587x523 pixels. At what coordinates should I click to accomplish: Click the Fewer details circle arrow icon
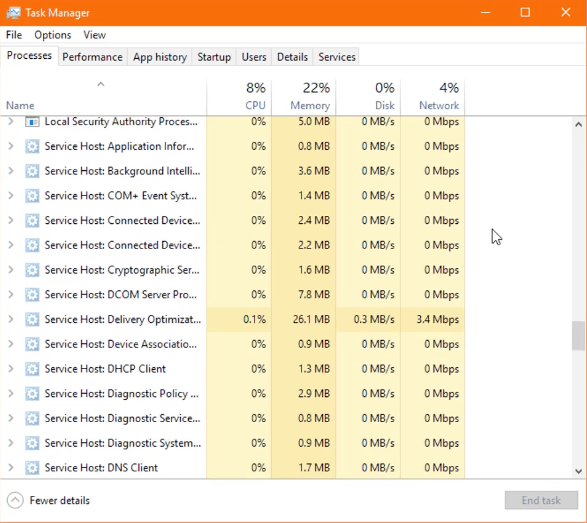pos(15,501)
